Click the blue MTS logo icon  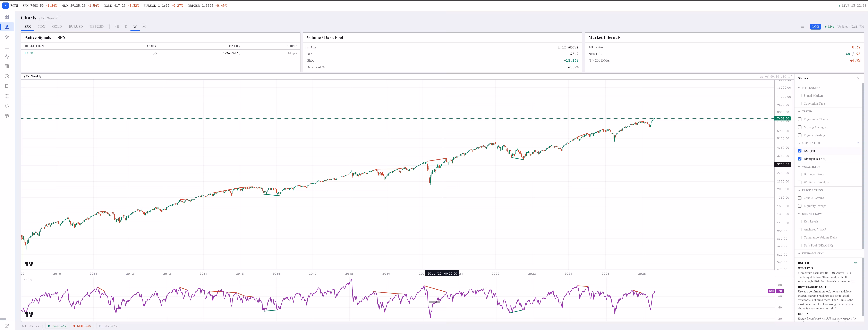(5, 6)
